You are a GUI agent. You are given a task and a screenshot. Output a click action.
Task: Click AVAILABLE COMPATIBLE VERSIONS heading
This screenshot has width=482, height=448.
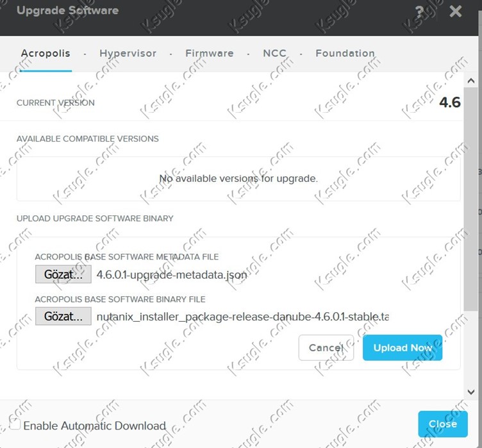(x=88, y=138)
